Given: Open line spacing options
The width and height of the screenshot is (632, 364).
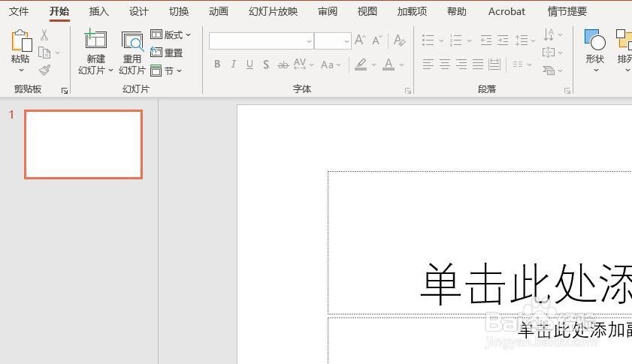Looking at the screenshot, I should (525, 41).
